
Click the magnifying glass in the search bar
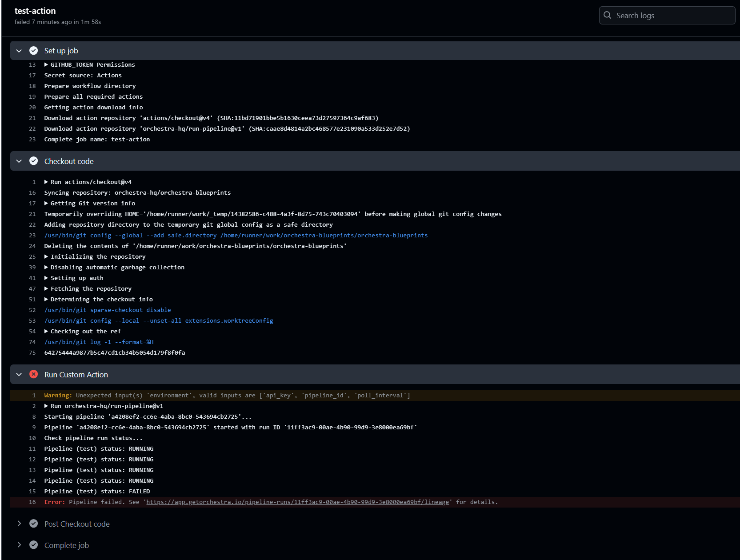(607, 15)
